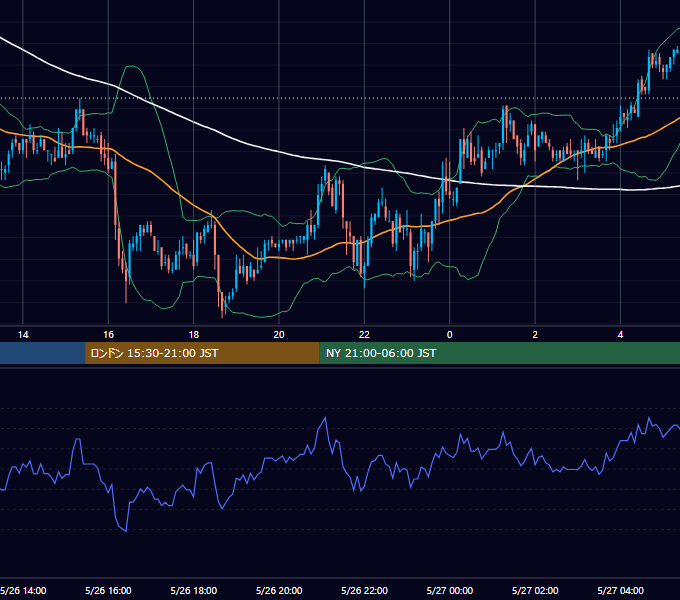
Task: Click the 18 hour label on price chart axis
Action: [193, 334]
